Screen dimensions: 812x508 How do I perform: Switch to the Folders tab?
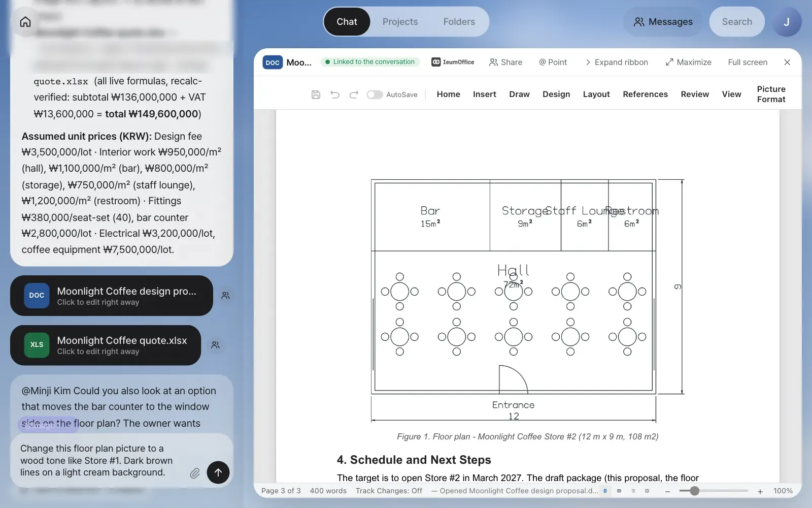coord(459,22)
